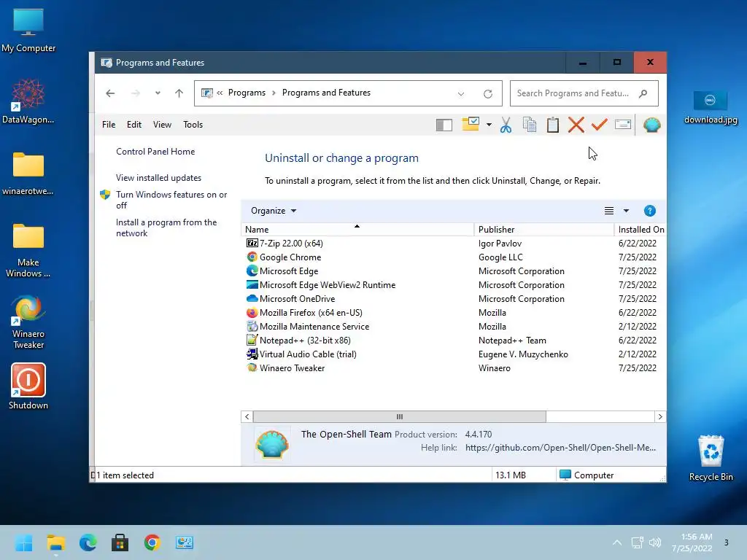The image size is (747, 560).
Task: Open the Move To folder dropdown arrow
Action: tap(489, 125)
